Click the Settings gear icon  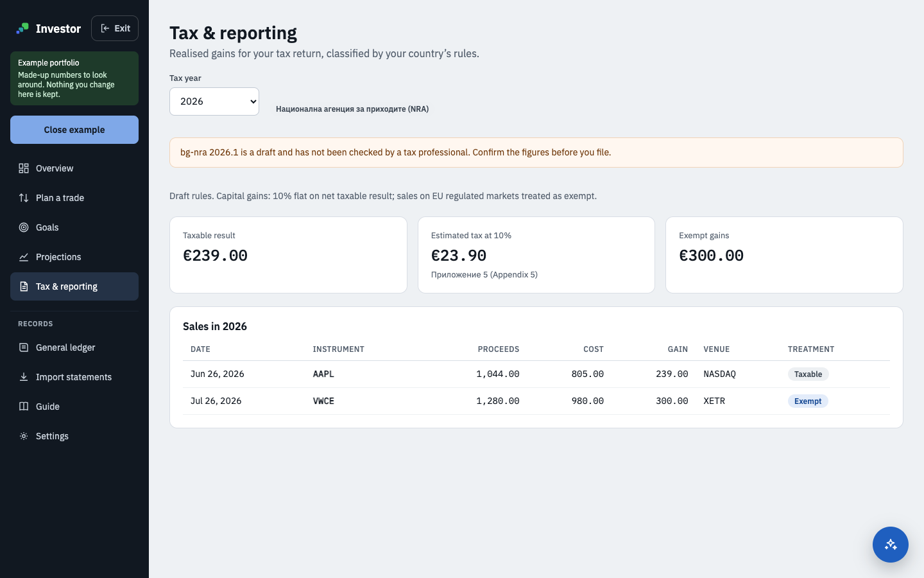pos(24,436)
